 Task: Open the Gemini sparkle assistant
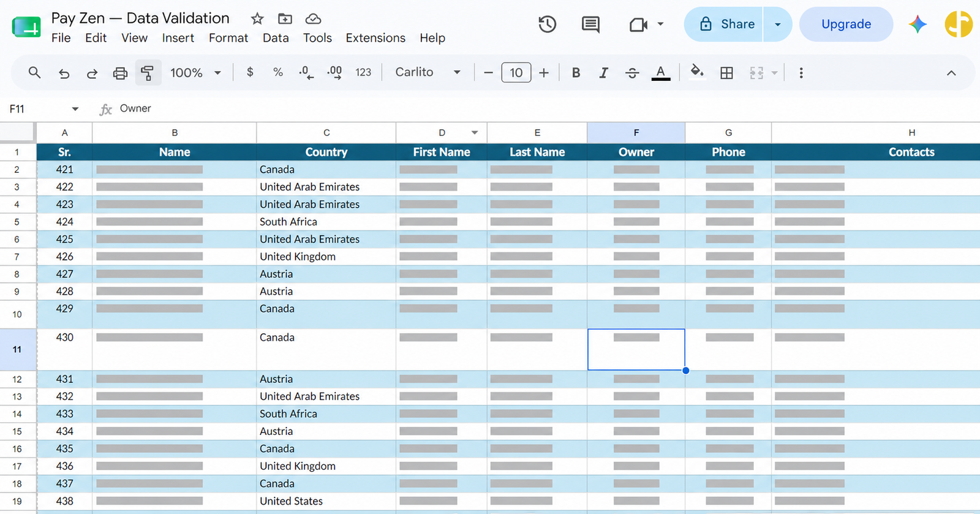918,25
